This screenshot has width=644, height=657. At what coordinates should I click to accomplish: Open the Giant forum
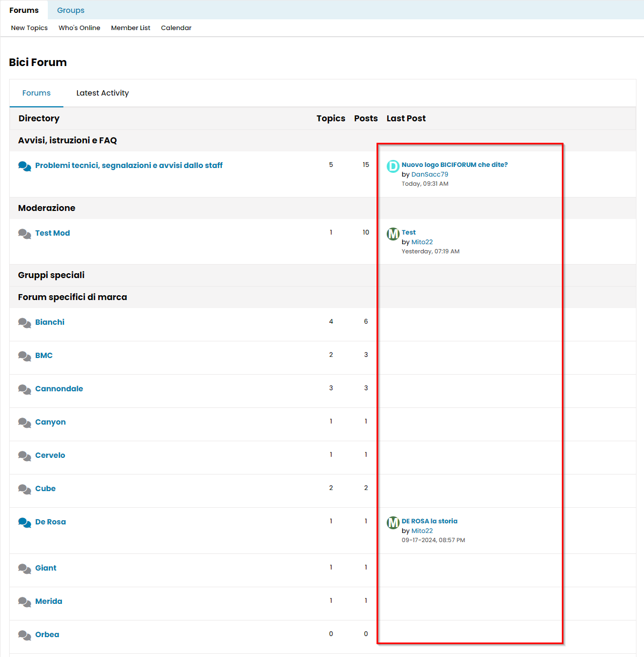(46, 568)
